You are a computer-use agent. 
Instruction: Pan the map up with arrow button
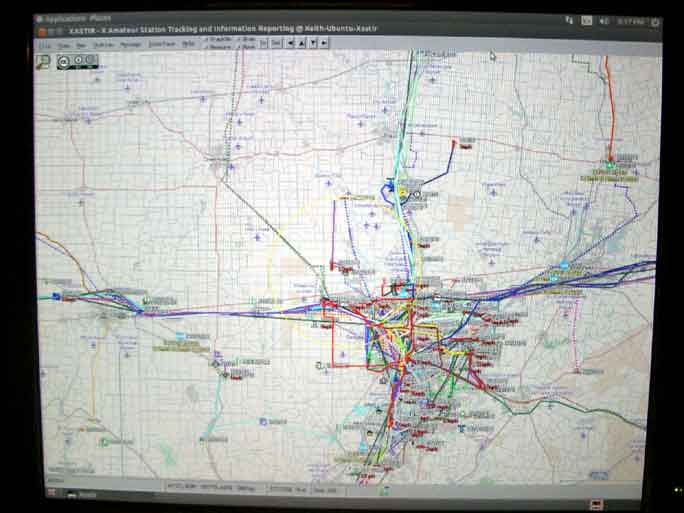(301, 44)
